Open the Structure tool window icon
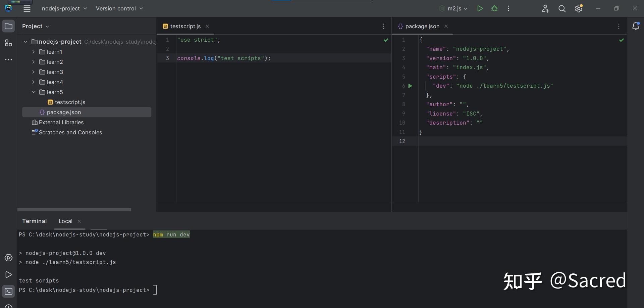644x308 pixels. (x=8, y=43)
